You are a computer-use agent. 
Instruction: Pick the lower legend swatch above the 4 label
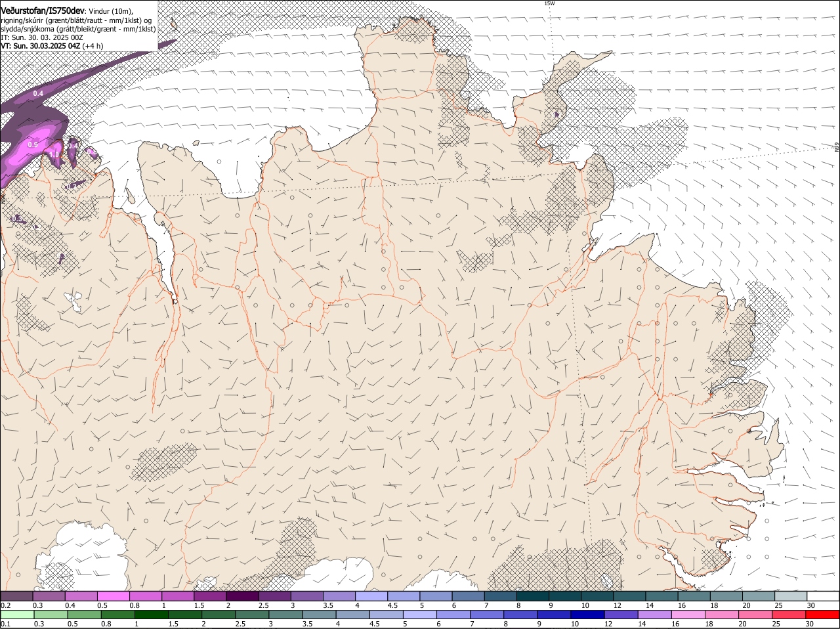[x=352, y=615]
